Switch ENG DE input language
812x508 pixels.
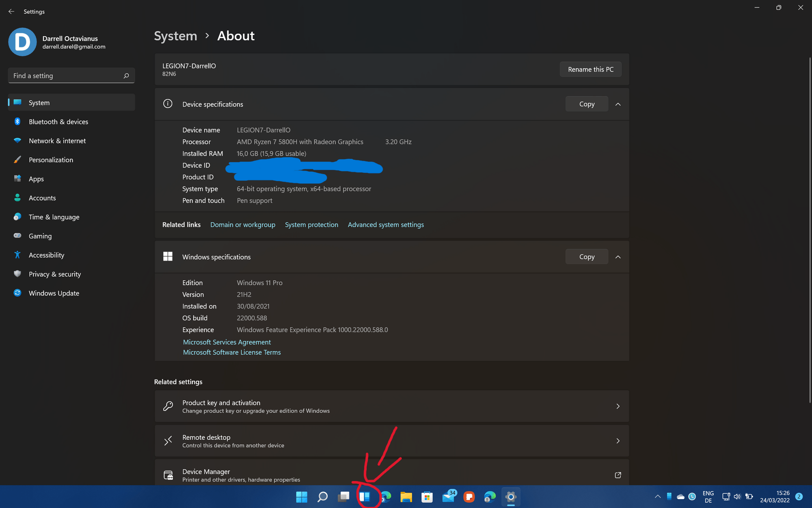[708, 497]
